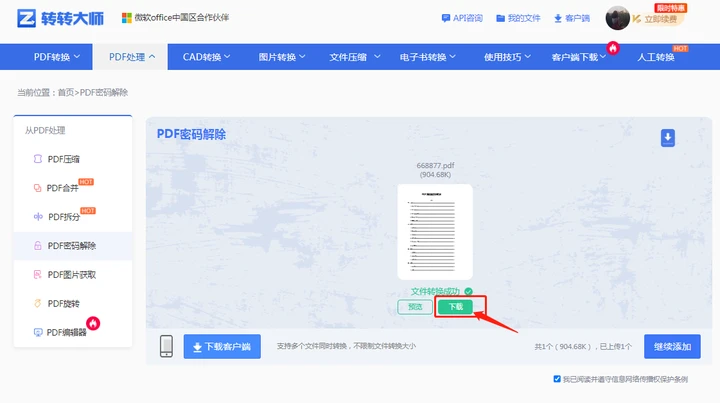Click the flame badge on PDF编辑器
720x403 pixels.
[93, 324]
